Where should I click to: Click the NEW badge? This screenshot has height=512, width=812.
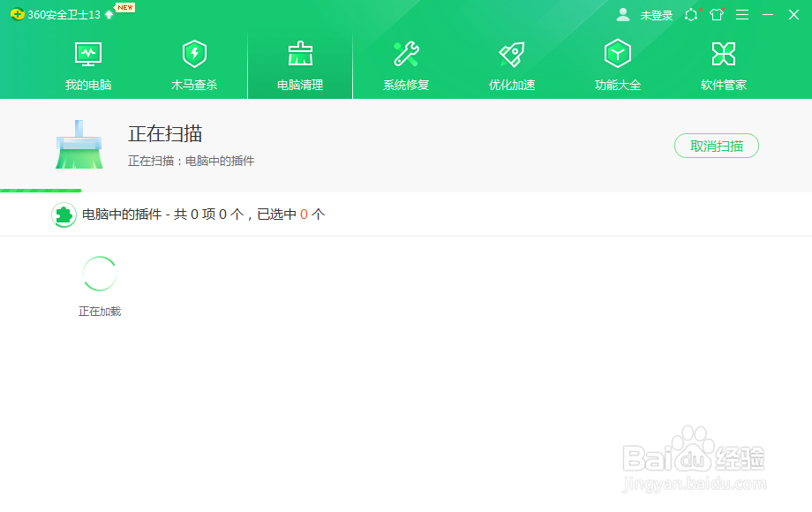pyautogui.click(x=125, y=7)
